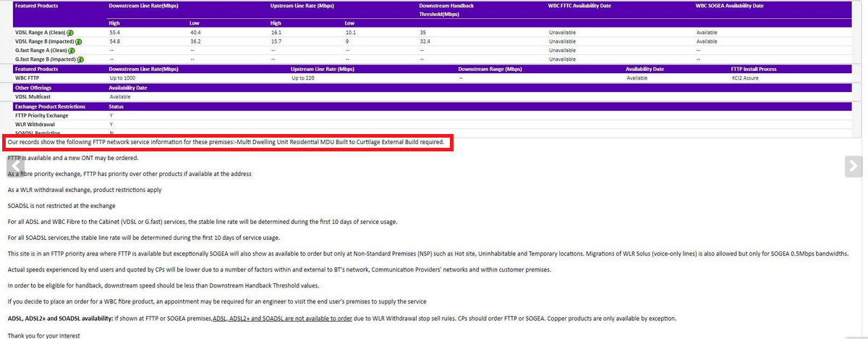
Task: Click SOGEA Available in VDSL Range A row
Action: point(707,33)
